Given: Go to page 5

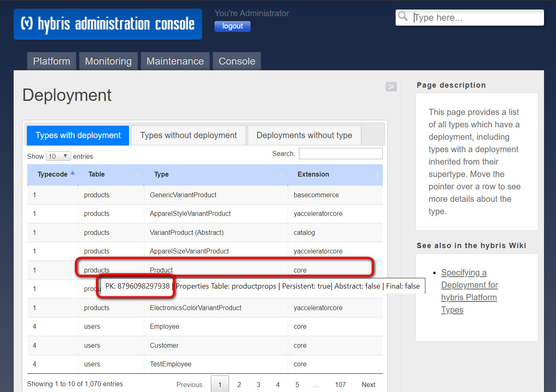Looking at the screenshot, I should pos(297,385).
